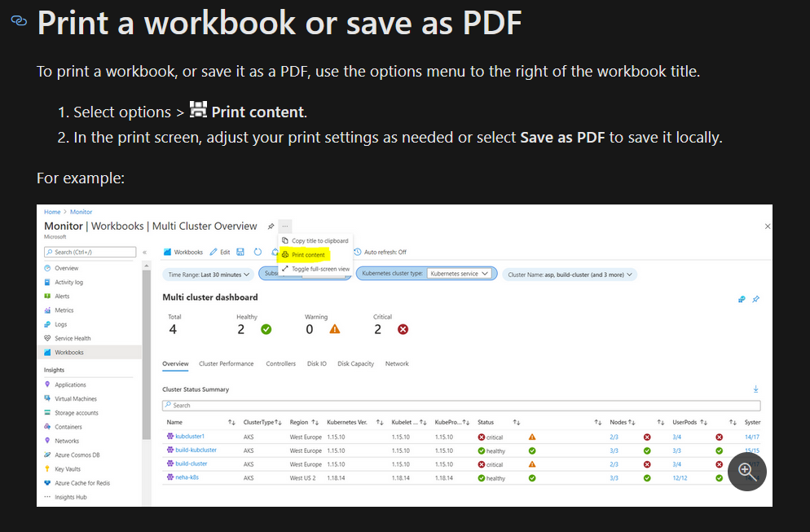Click the Cluster Status Summary search field
The width and height of the screenshot is (810, 532).
pos(461,406)
